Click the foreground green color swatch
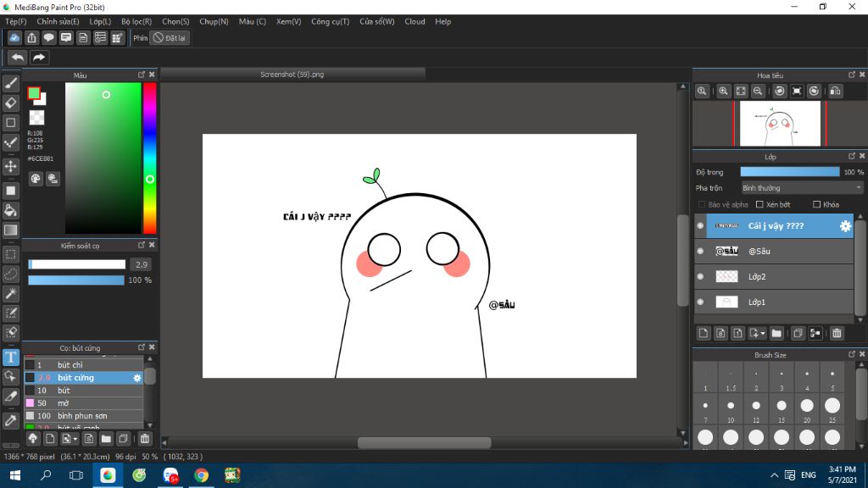 34,93
